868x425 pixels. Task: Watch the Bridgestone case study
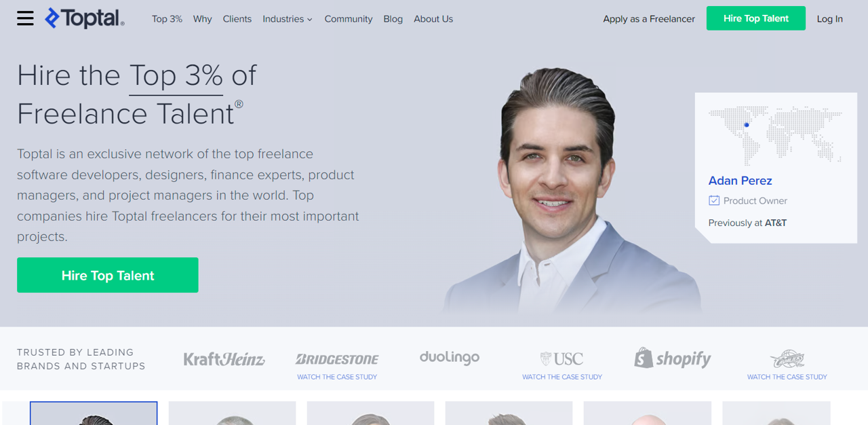coord(337,377)
